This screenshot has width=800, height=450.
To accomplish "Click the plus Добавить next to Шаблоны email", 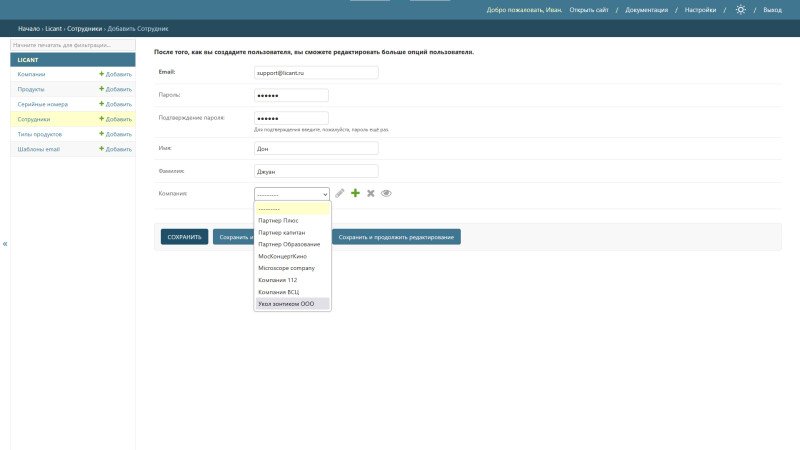I will [x=115, y=149].
